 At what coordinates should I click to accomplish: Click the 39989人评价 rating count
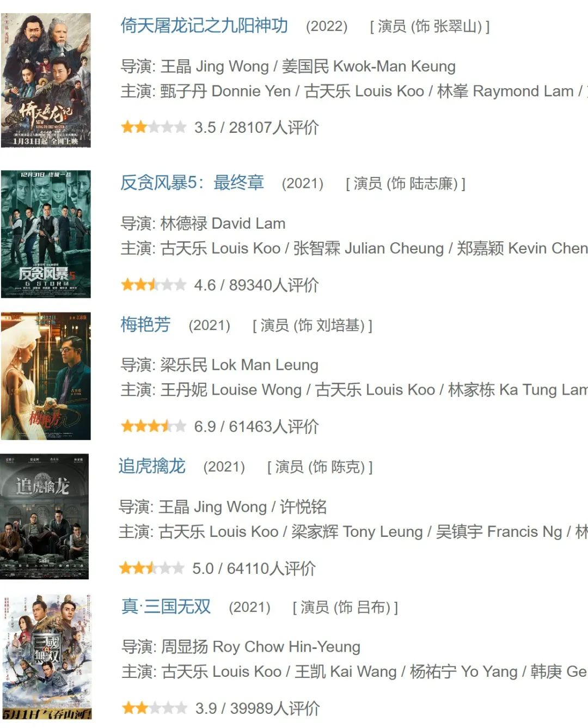coord(275,708)
